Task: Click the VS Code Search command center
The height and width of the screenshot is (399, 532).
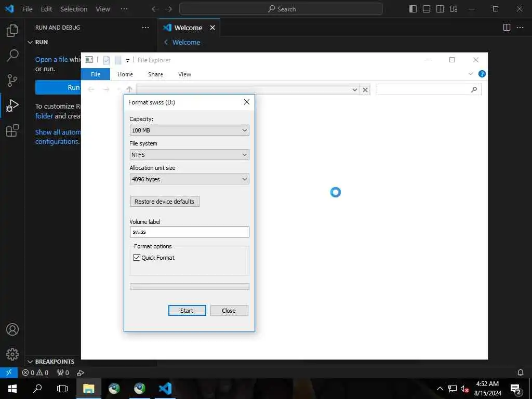Action: 281,9
